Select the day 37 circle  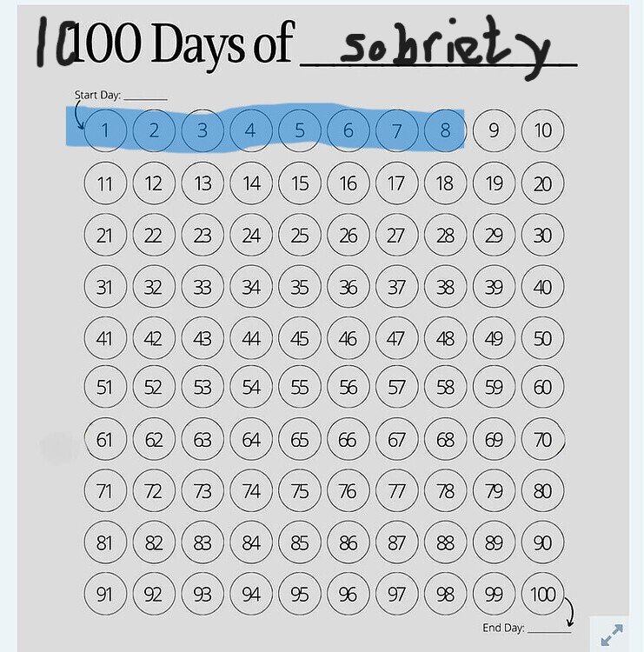[x=396, y=286]
